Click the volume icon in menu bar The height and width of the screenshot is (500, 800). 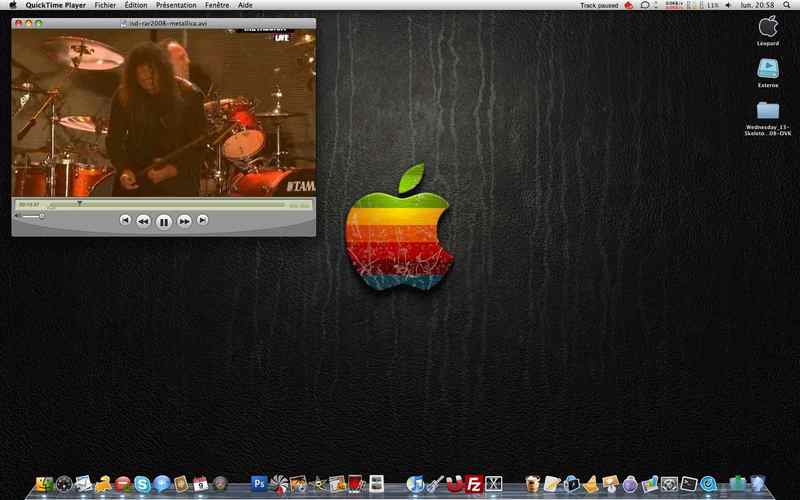(x=728, y=5)
